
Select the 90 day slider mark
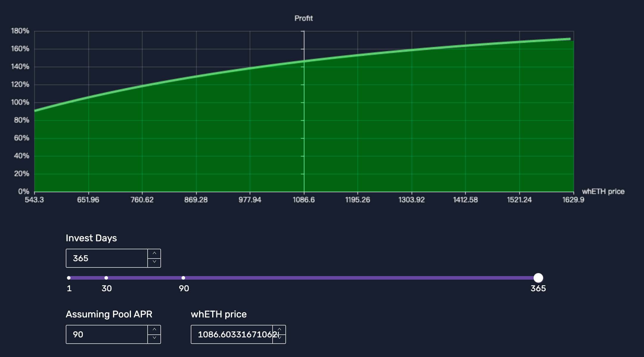click(183, 278)
